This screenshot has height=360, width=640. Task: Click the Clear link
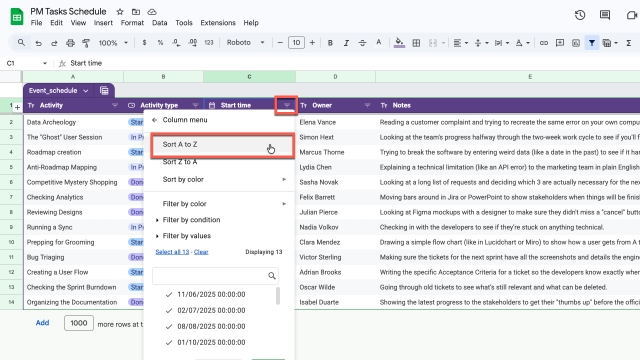201,252
